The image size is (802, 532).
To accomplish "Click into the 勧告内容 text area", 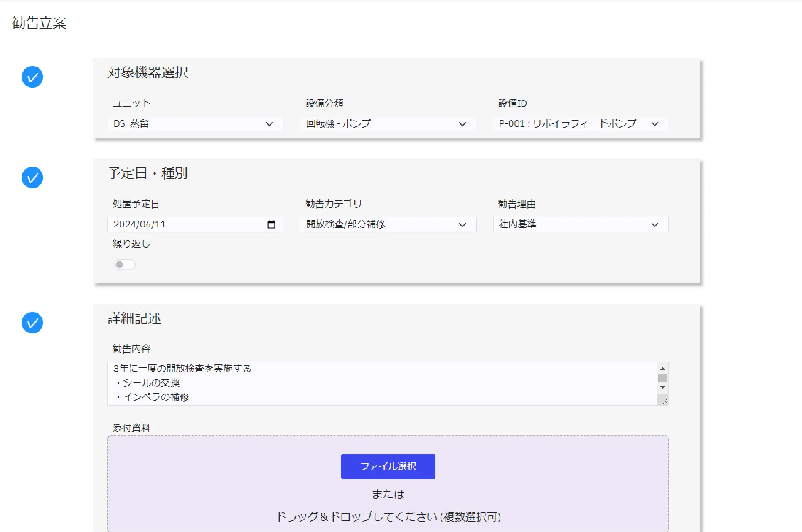I will pyautogui.click(x=382, y=383).
